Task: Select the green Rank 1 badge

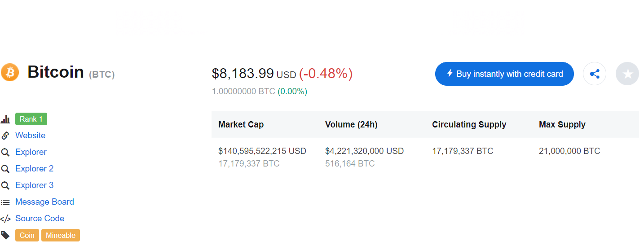Action: [31, 119]
